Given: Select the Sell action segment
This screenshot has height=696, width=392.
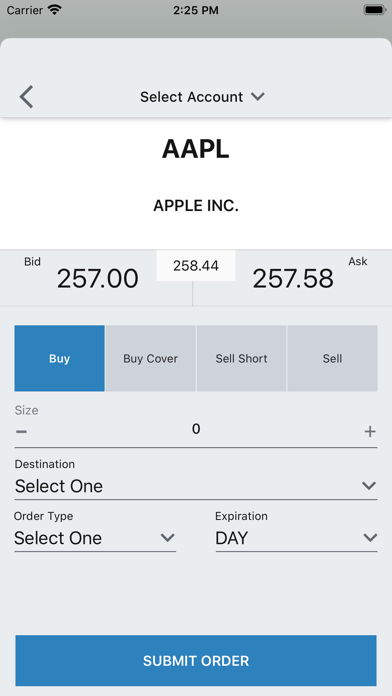Looking at the screenshot, I should tap(333, 358).
